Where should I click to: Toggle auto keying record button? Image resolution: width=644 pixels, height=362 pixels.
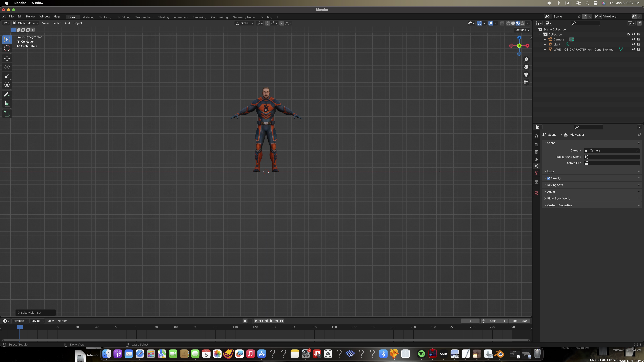coord(245,321)
